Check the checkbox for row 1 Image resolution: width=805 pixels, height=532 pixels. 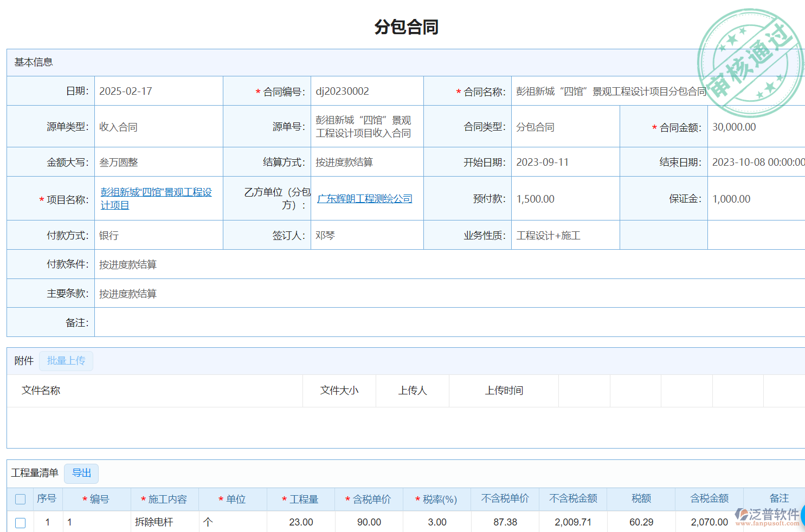point(21,522)
